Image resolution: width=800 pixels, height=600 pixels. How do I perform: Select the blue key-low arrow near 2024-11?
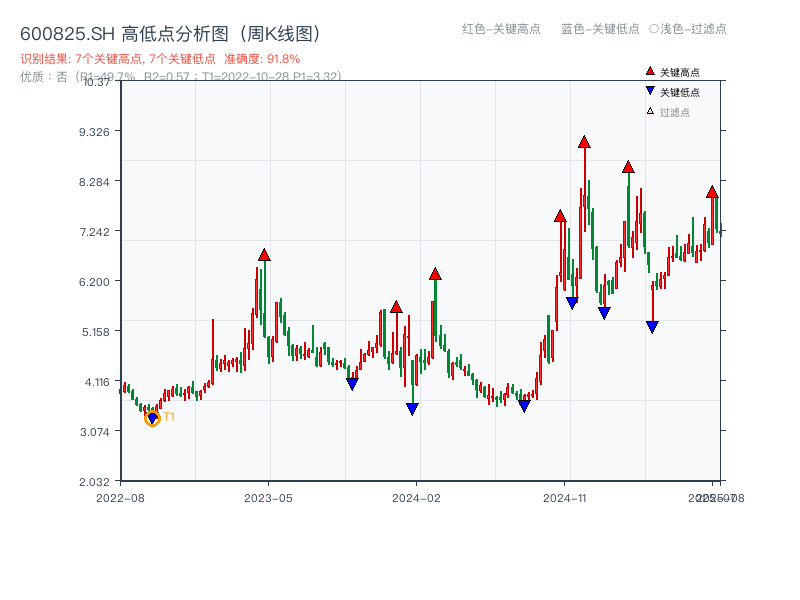click(x=570, y=301)
